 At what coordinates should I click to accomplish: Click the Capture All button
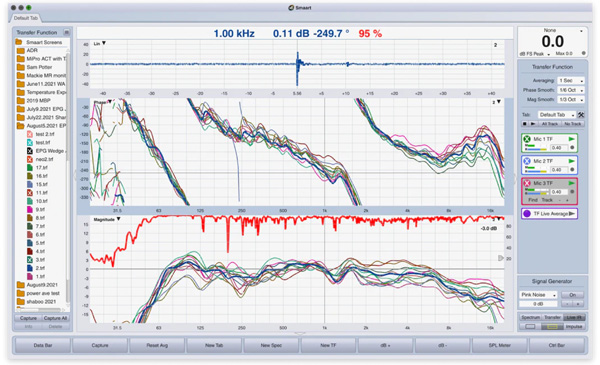pos(55,318)
